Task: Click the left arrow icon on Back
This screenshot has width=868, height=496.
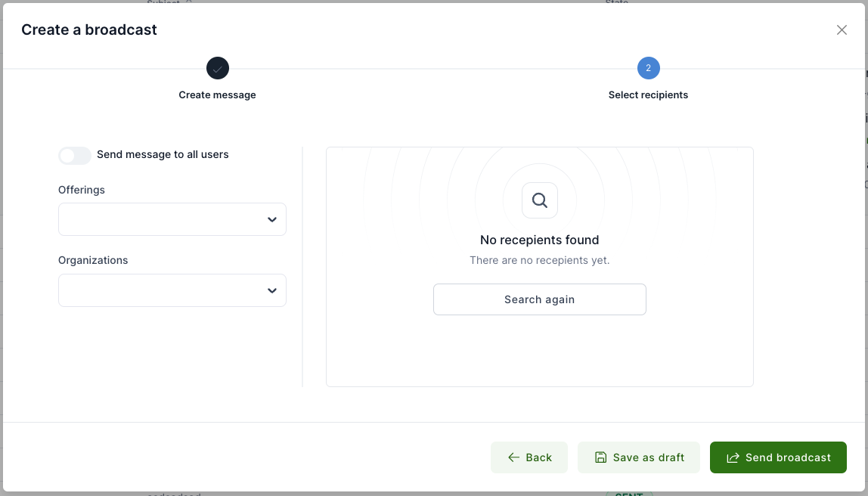Action: pyautogui.click(x=513, y=457)
